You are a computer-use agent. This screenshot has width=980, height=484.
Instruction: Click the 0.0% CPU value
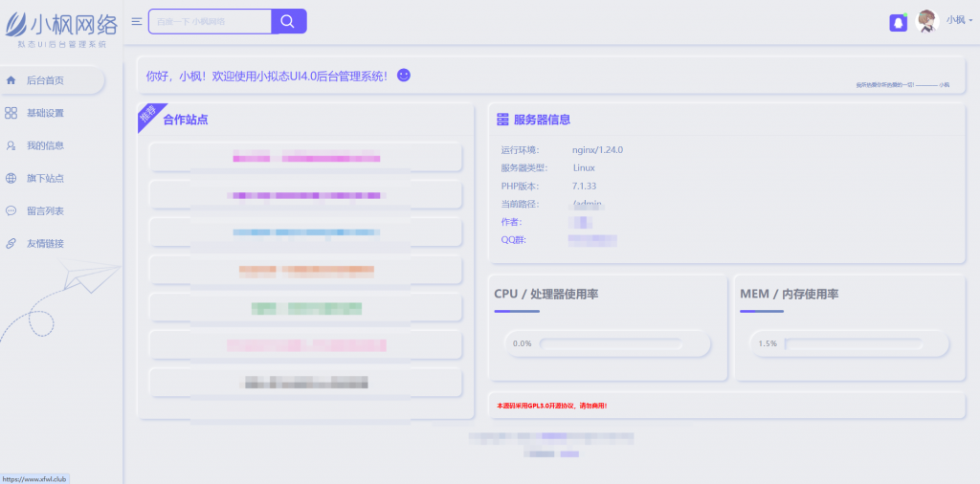point(522,343)
